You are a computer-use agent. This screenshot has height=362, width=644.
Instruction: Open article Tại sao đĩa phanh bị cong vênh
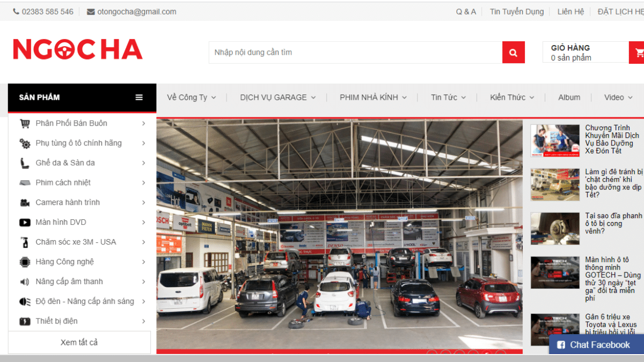click(613, 223)
